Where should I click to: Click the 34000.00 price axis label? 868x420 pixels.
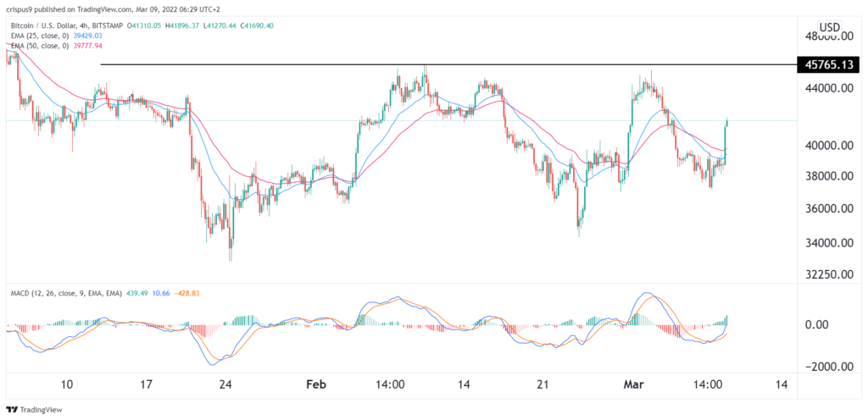pyautogui.click(x=829, y=243)
